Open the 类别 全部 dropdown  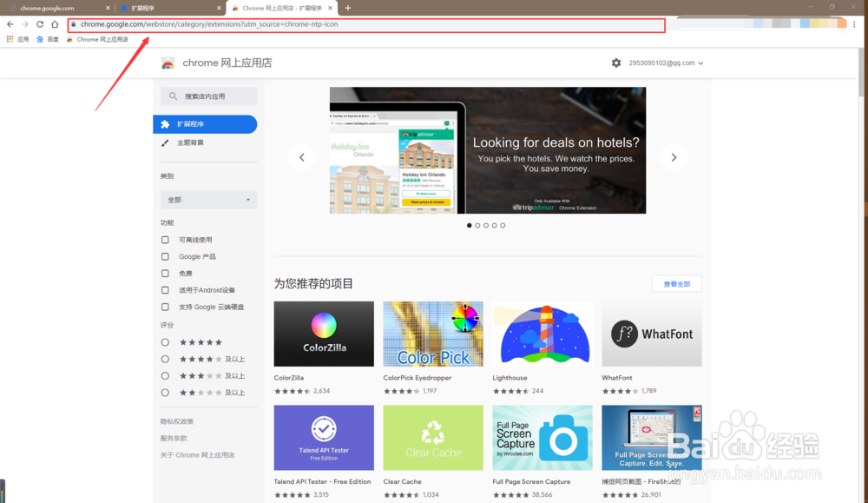[208, 200]
